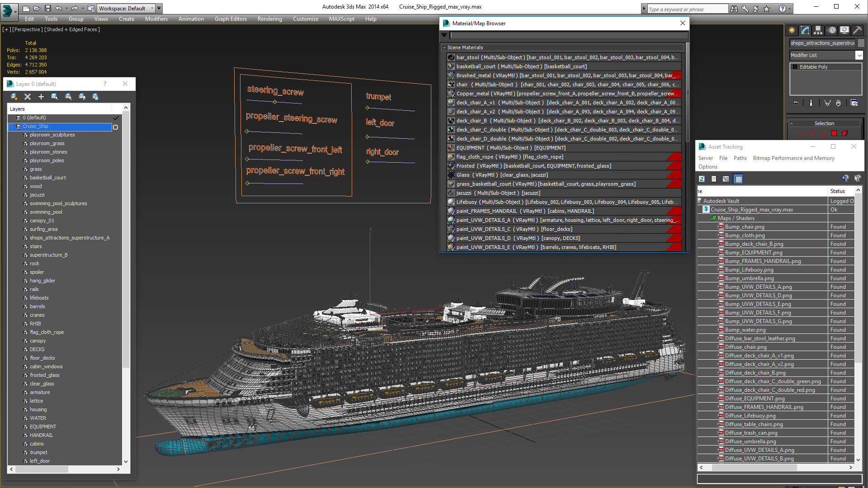Click the Material/Map Browser search field
Screen dimensions: 868x488
(x=569, y=35)
